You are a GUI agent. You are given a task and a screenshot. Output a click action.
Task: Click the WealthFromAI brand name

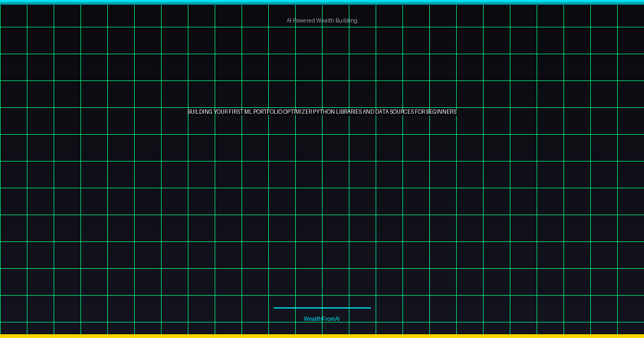(x=321, y=319)
